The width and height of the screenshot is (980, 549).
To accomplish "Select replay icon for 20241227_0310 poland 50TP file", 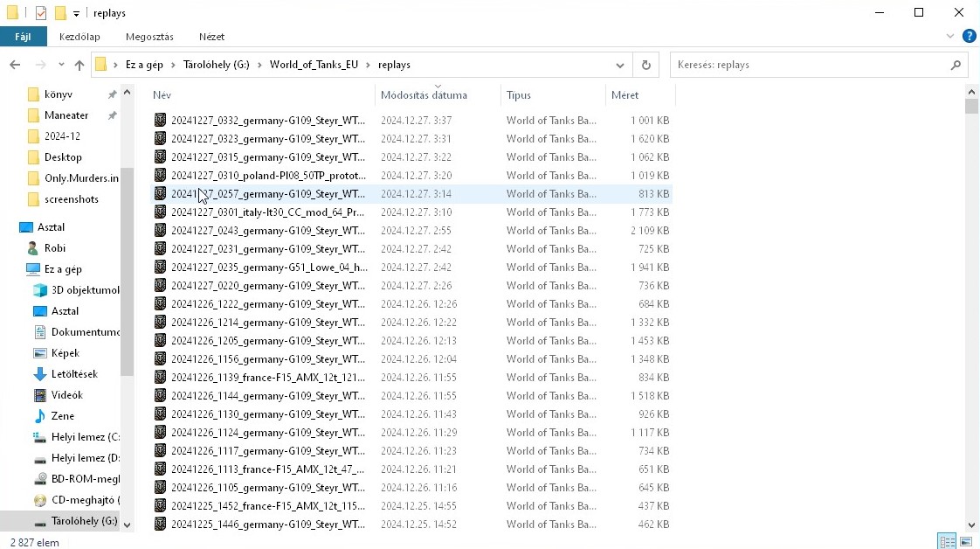I will click(160, 175).
